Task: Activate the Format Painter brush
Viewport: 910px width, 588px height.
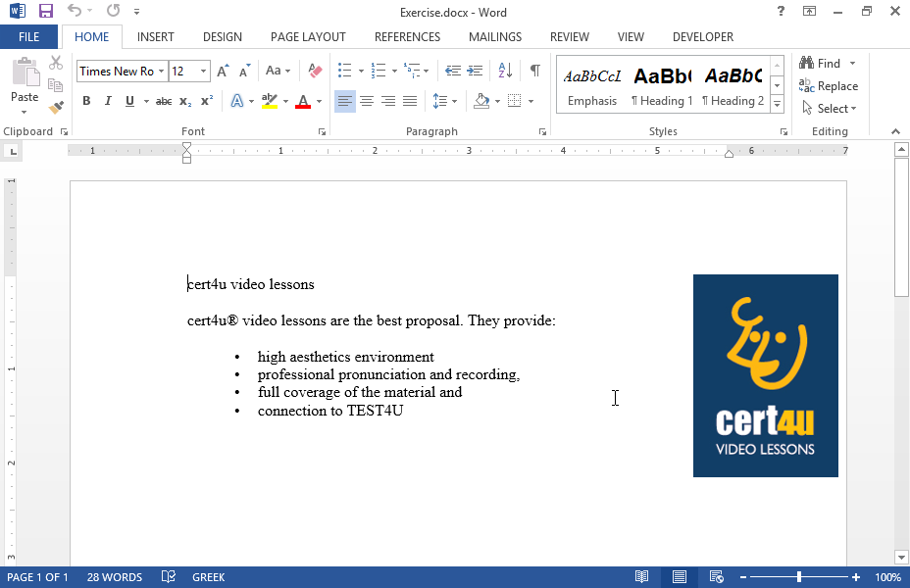Action: tap(56, 107)
